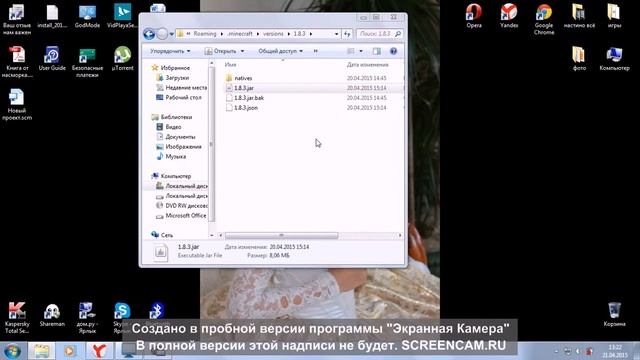Viewport: 640px width, 360px height.
Task: Select Библиотеки in the navigation pane
Action: (x=176, y=117)
